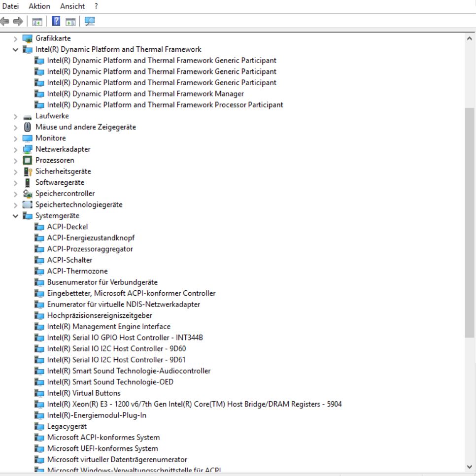Viewport: 476px width, 476px height.
Task: Select Thermal Framework Processor Participant device
Action: coord(165,105)
